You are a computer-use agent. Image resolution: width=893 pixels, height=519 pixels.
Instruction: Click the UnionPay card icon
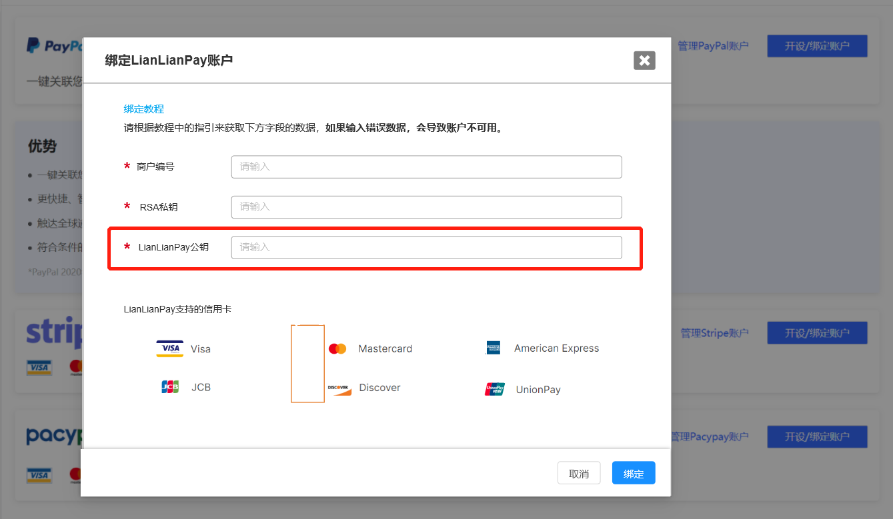click(x=495, y=389)
